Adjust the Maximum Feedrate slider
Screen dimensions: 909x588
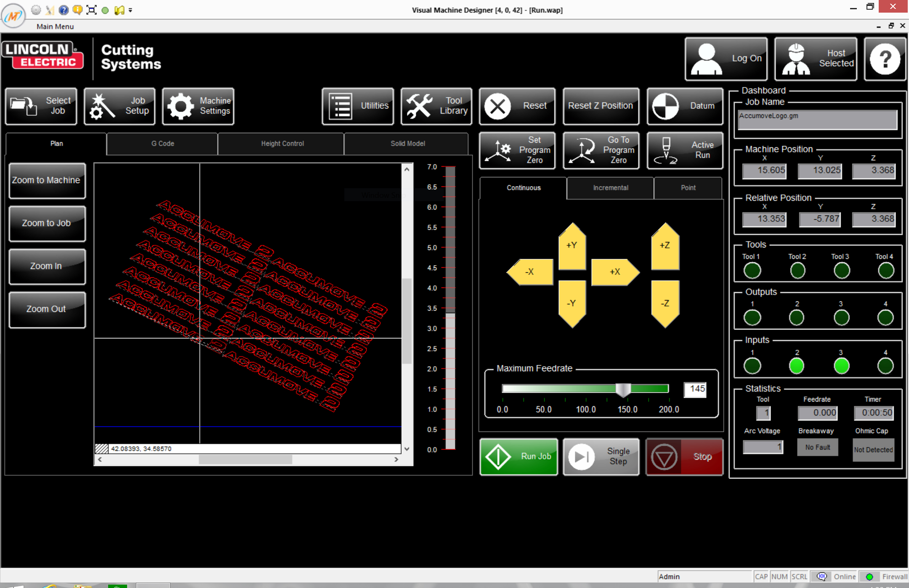point(622,389)
